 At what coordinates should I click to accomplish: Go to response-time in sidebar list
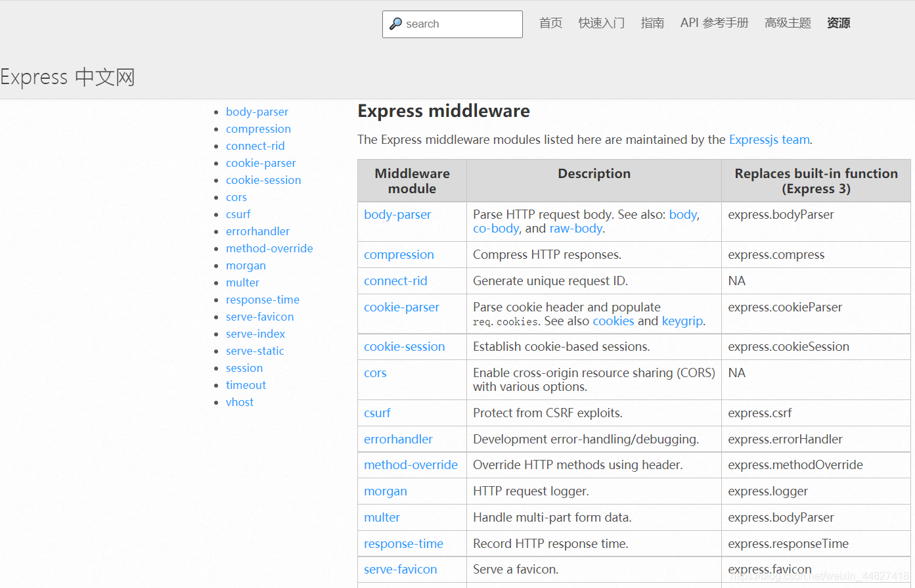click(x=263, y=300)
